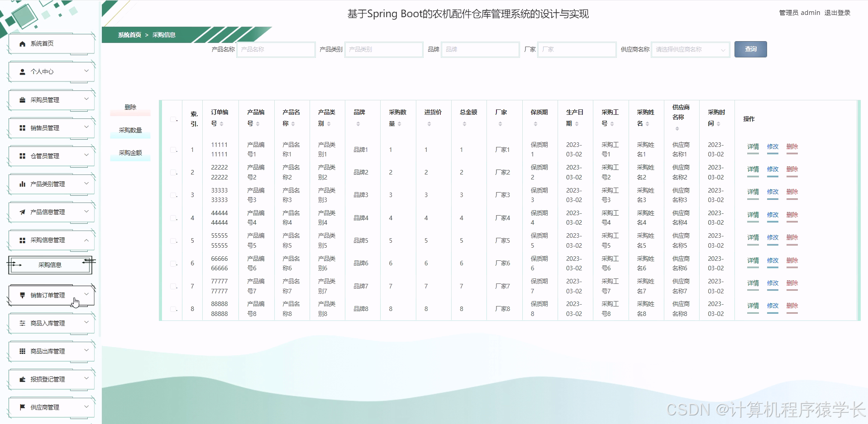
Task: Select the 商品出库管理 icon
Action: point(21,351)
